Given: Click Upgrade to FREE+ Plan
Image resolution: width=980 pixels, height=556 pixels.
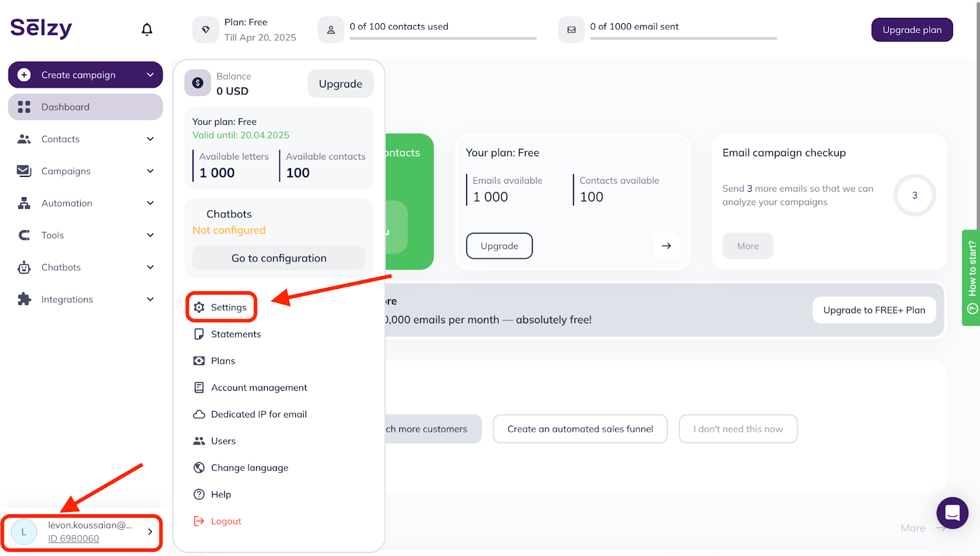Looking at the screenshot, I should point(874,310).
